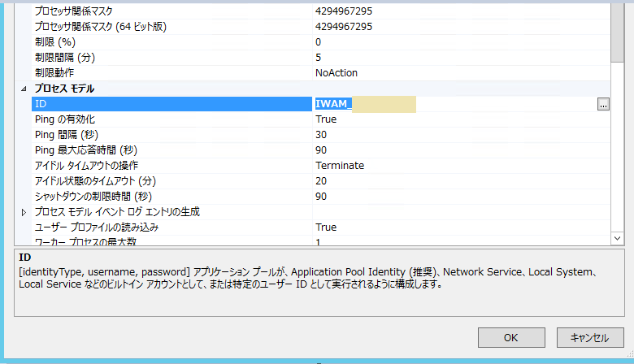Click the True value for Ping の有効化
This screenshot has width=634, height=364.
[x=326, y=119]
